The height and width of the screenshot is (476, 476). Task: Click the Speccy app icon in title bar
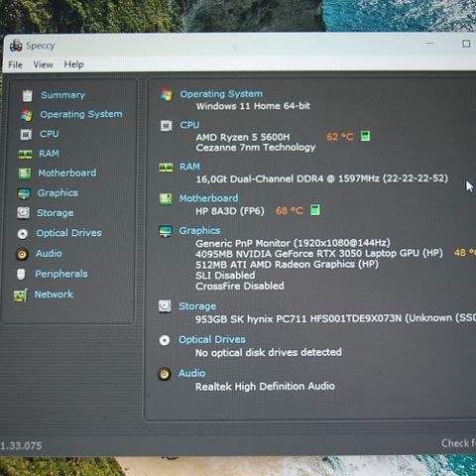[x=16, y=46]
